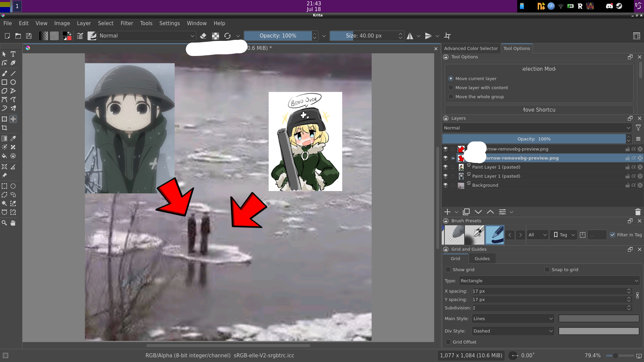Viewport: 644px width, 362px height.
Task: Open layer filter funnel icon
Action: pos(638,128)
